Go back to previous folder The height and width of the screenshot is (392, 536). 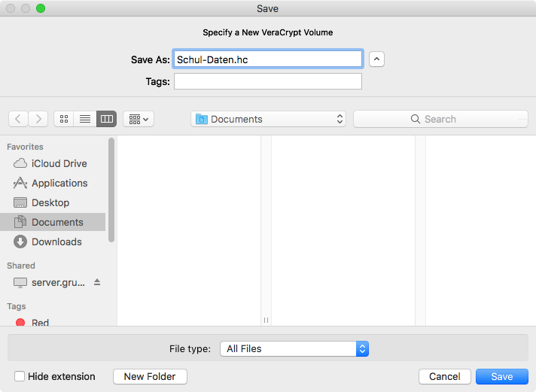pyautogui.click(x=18, y=119)
